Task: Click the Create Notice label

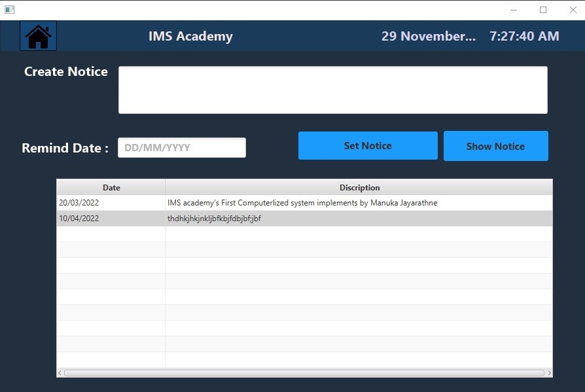Action: [65, 71]
